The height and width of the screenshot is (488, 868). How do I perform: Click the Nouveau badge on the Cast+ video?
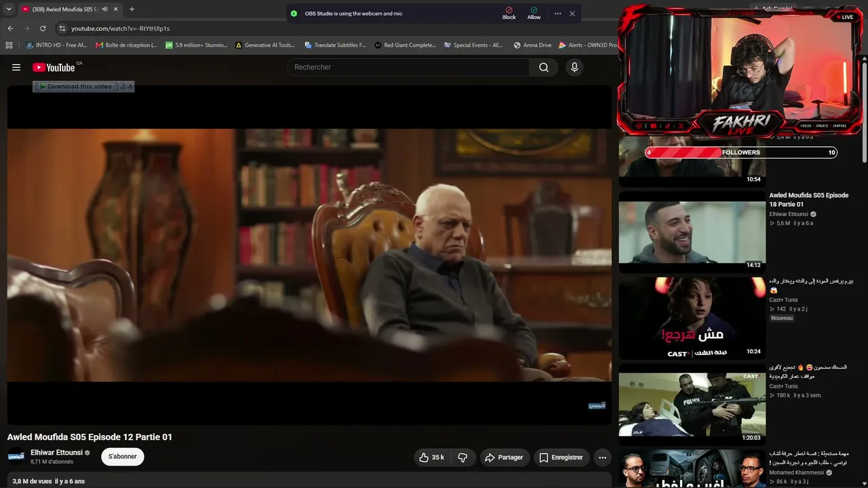pyautogui.click(x=782, y=318)
